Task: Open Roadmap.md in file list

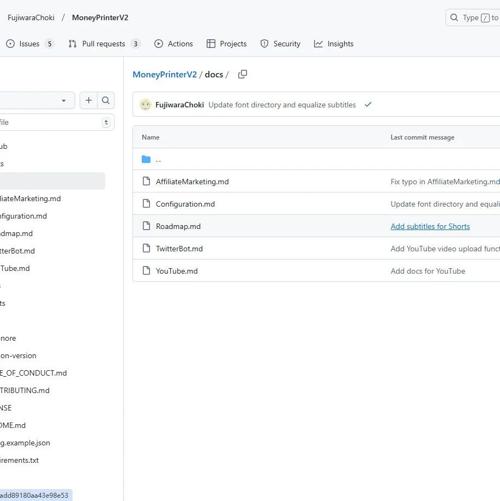Action: point(178,226)
